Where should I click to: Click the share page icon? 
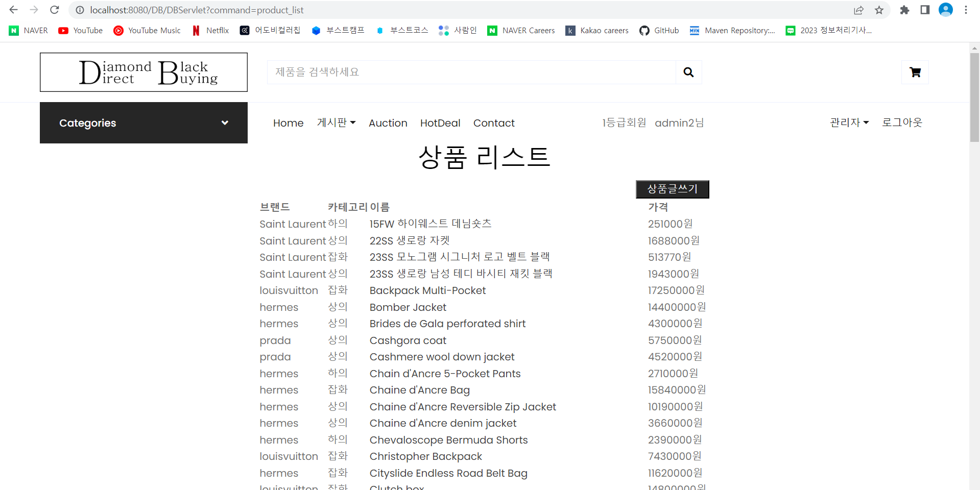pyautogui.click(x=858, y=10)
